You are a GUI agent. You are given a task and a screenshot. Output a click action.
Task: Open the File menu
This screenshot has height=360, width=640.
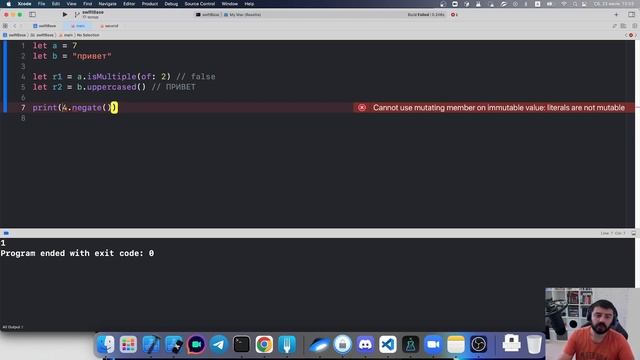pyautogui.click(x=41, y=4)
